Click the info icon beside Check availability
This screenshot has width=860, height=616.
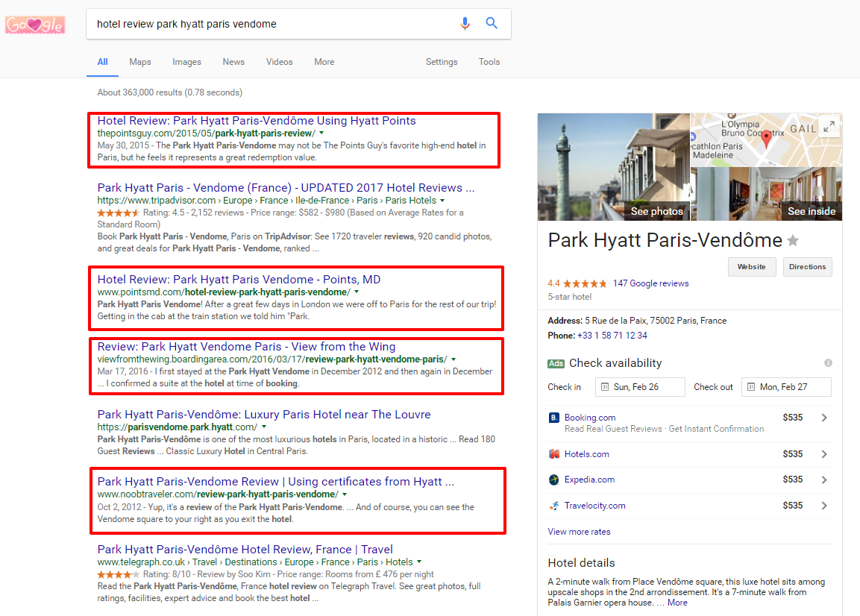tap(828, 363)
